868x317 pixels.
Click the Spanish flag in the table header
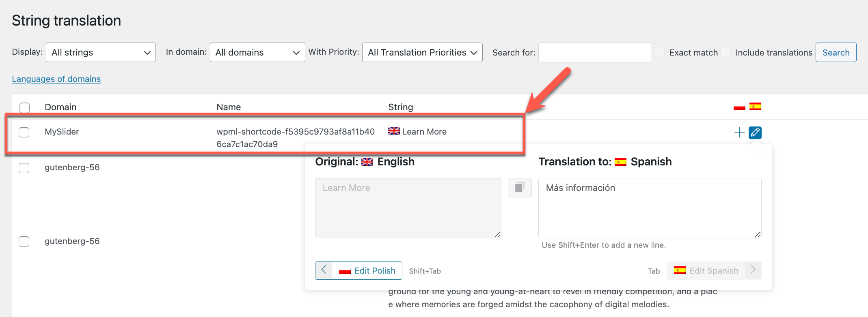click(x=755, y=107)
